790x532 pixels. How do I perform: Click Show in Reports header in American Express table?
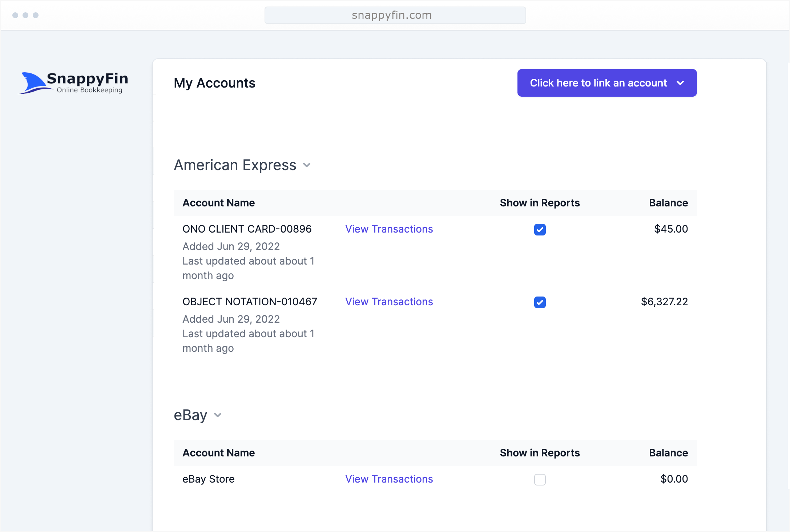pos(540,203)
